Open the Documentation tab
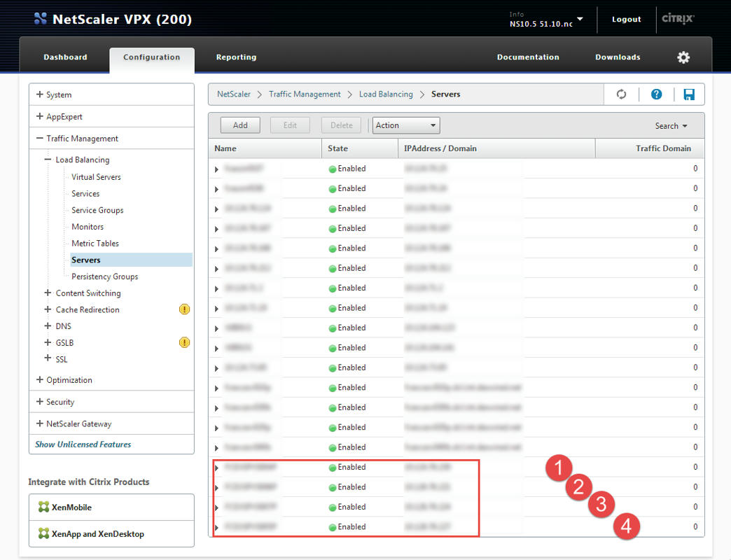Viewport: 731px width, 560px height. [528, 57]
